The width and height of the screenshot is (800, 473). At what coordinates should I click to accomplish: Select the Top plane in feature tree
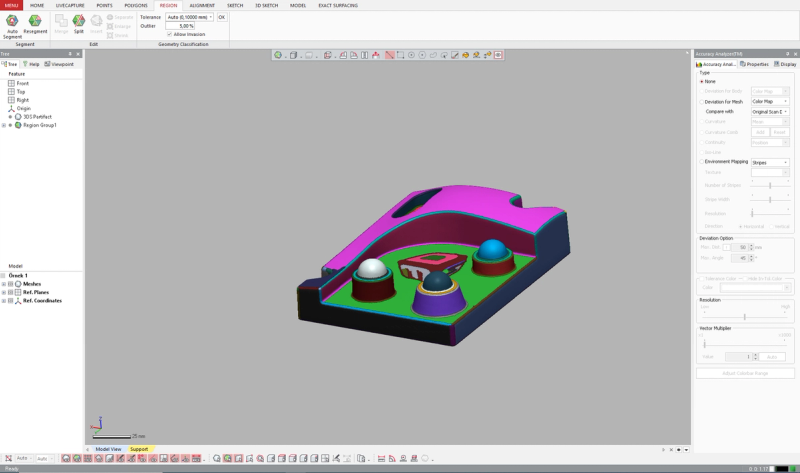coord(21,92)
